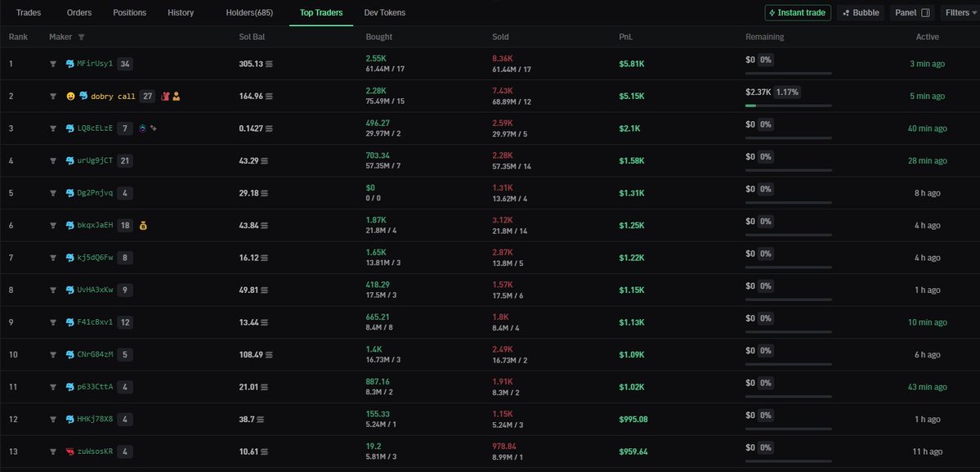The image size is (980, 472).
Task: Click the $5.81K PnL value
Action: click(x=631, y=64)
